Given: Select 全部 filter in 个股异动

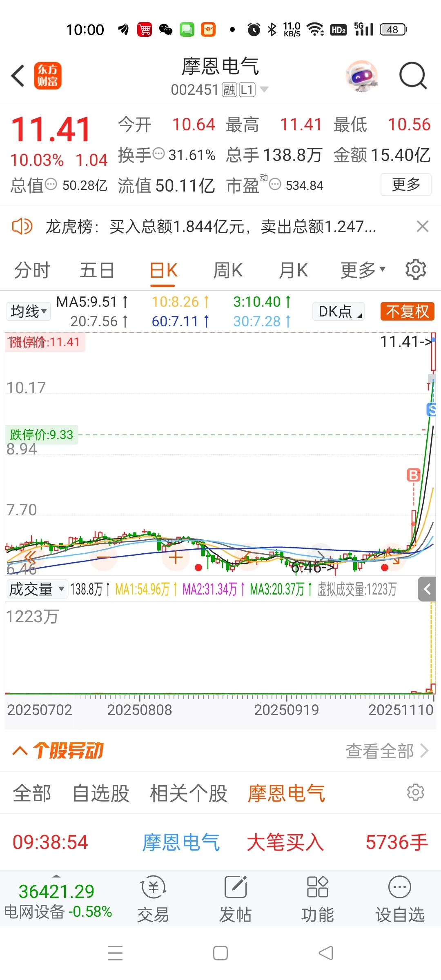Looking at the screenshot, I should [32, 793].
